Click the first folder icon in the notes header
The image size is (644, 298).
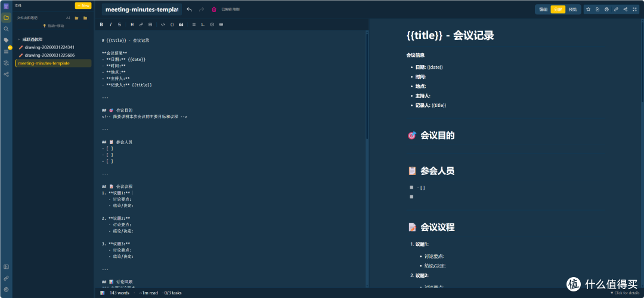pyautogui.click(x=76, y=18)
